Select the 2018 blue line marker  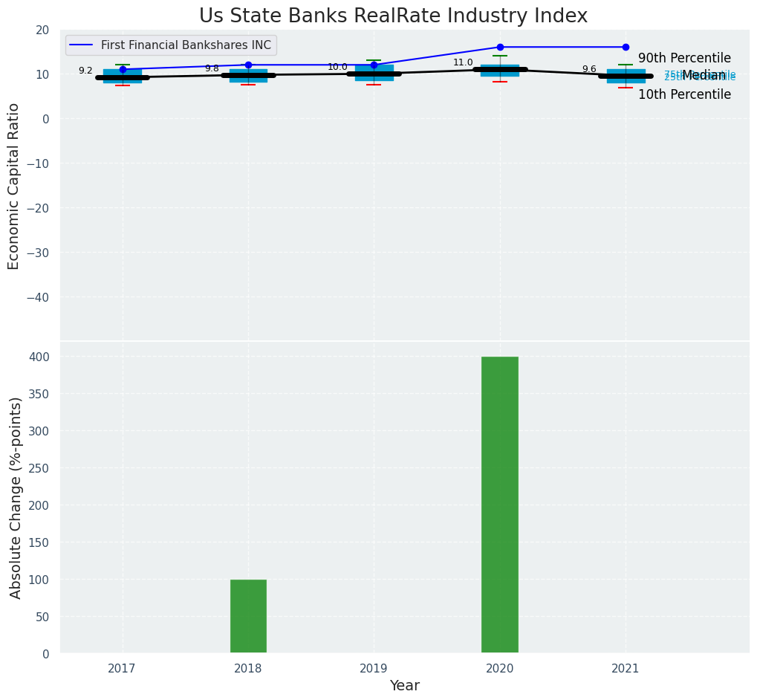tap(248, 65)
